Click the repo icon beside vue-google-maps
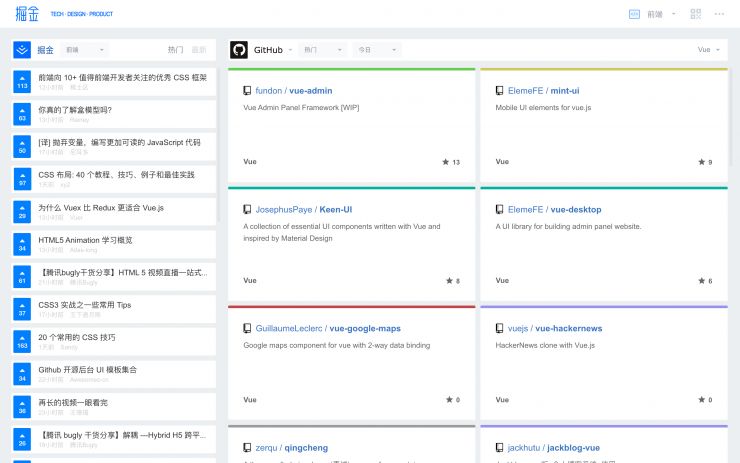Screen dimensions: 740x463 point(247,328)
